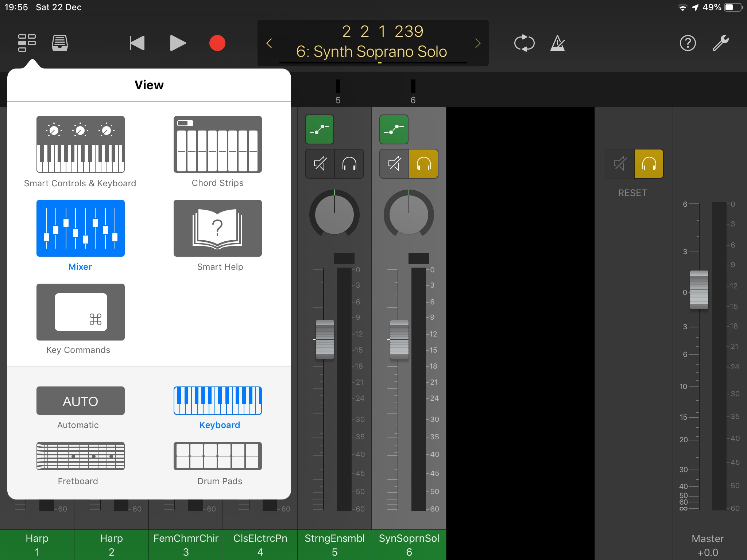Mute the SynSoprnSol channel 6
747x560 pixels.
pos(394,164)
